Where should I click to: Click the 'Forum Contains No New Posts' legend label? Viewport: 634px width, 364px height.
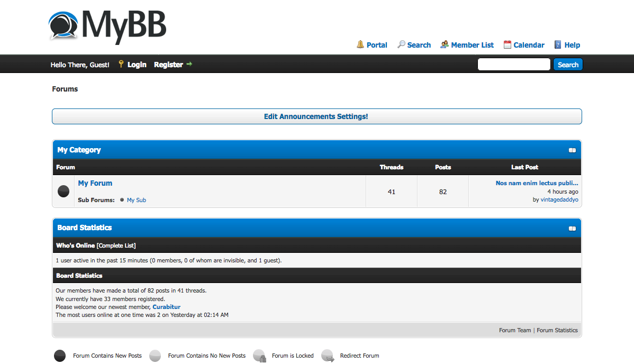(x=206, y=356)
